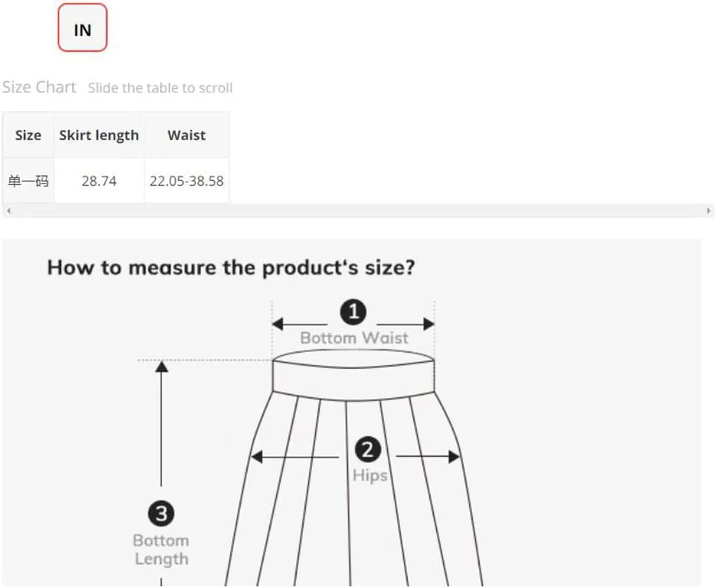
Task: Click the number 3 circle marker
Action: (x=161, y=513)
